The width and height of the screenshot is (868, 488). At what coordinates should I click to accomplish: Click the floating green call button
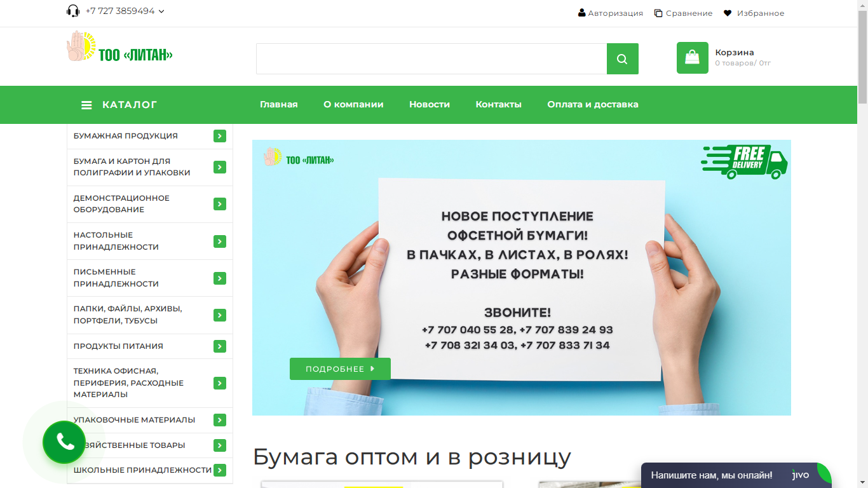[64, 443]
